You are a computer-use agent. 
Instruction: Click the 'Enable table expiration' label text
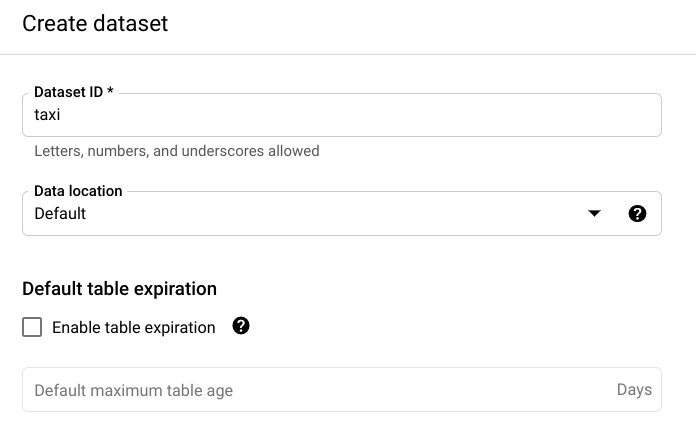click(133, 327)
